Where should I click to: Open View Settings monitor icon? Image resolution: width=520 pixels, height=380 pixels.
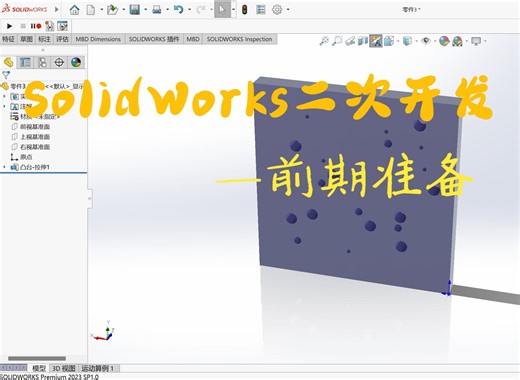click(x=476, y=41)
